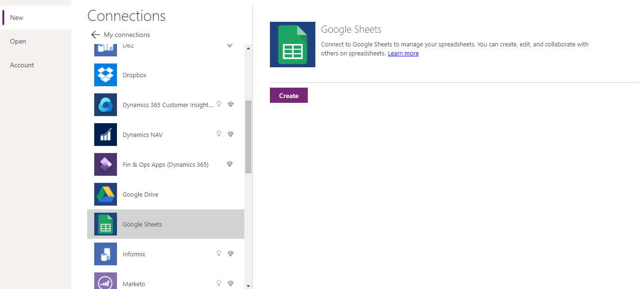
Task: Click the Dynamics 365 Customer Insights icon
Action: [106, 105]
